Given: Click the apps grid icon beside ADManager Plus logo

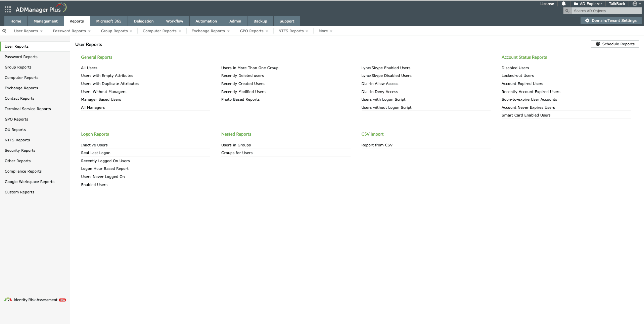Looking at the screenshot, I should [7, 9].
